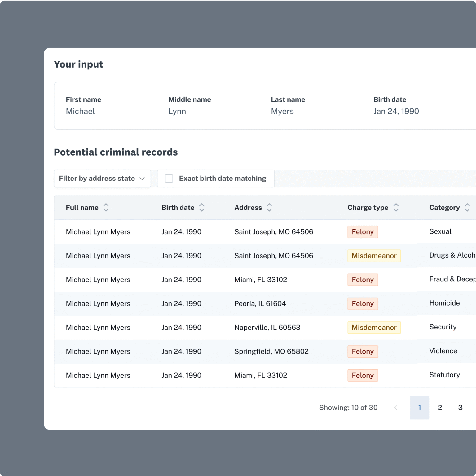Click the Felony badge on Homicide row
476x476 pixels.
(x=363, y=304)
